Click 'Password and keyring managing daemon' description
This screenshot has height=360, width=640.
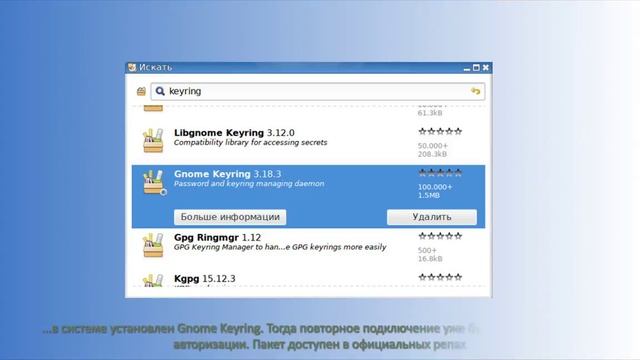[249, 184]
